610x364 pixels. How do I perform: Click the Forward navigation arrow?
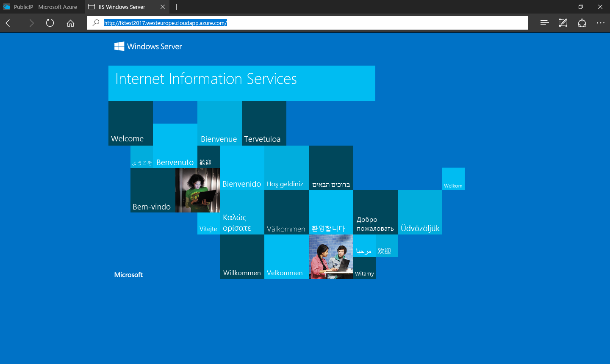(30, 23)
